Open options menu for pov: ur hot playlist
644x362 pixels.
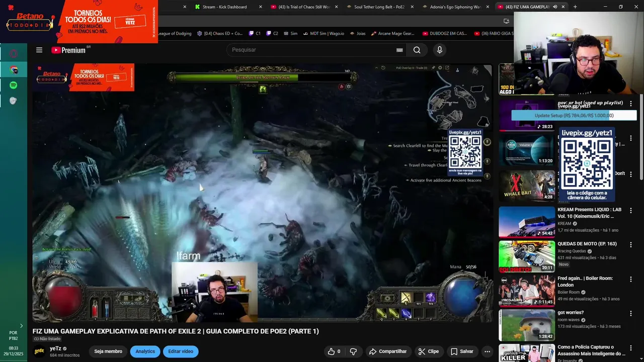[630, 104]
